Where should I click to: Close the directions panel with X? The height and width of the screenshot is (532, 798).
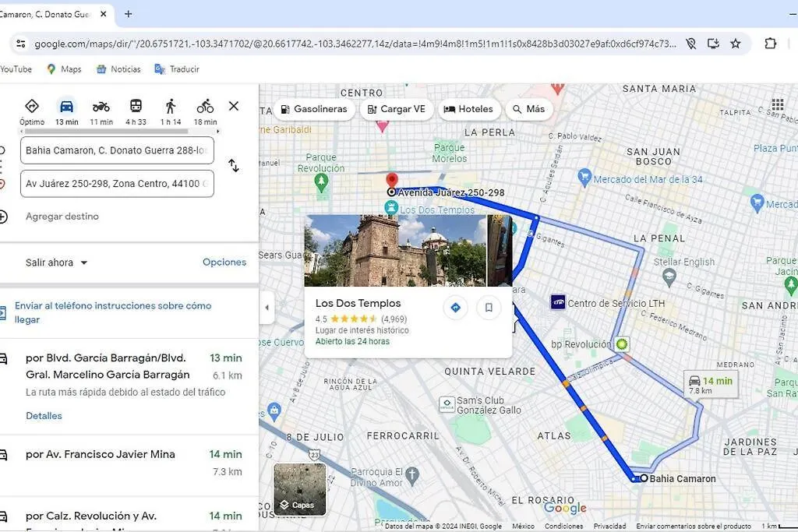pos(234,106)
